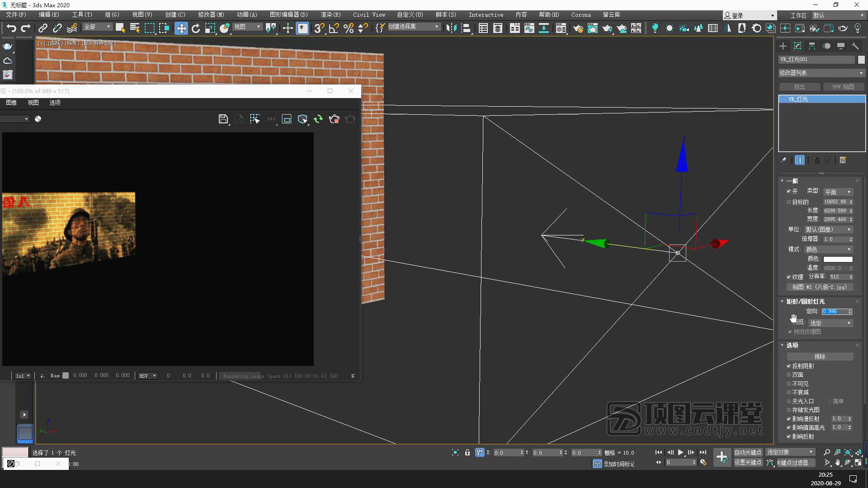Open the 模式 color mode dropdown
The width and height of the screenshot is (868, 488).
pos(828,249)
